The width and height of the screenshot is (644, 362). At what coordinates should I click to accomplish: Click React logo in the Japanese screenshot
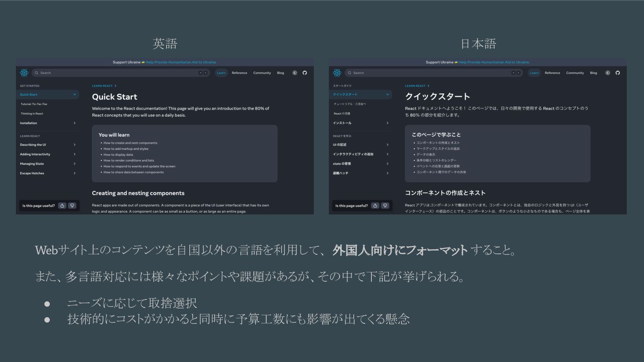[337, 73]
